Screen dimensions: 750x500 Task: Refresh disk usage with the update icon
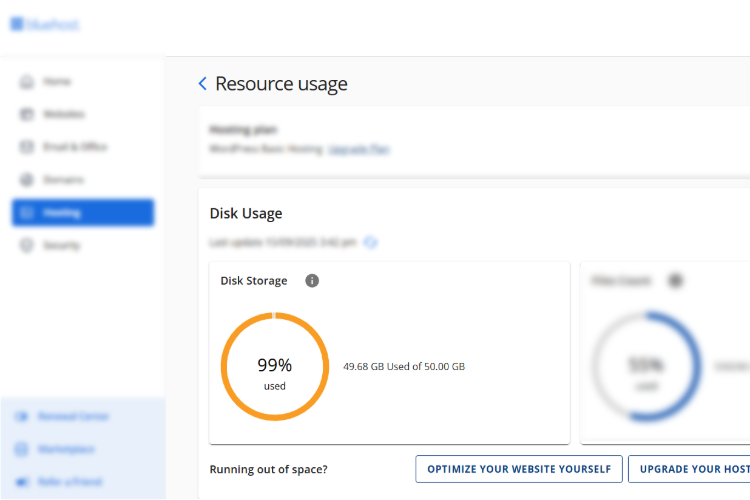[370, 242]
